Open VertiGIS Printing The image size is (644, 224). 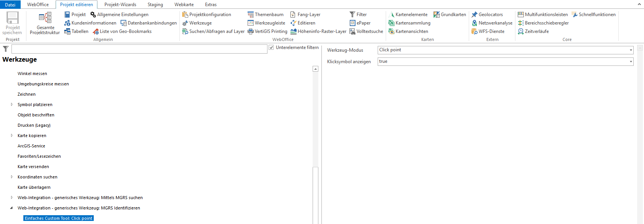[x=267, y=31]
